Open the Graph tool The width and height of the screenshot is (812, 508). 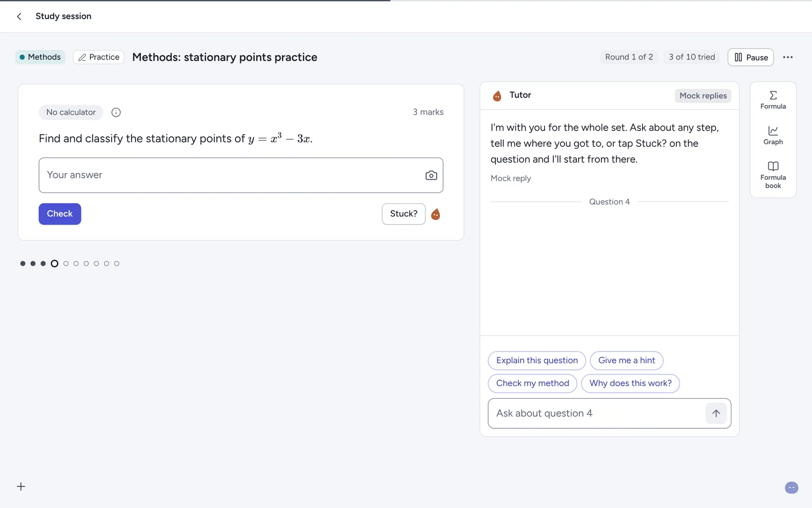(x=773, y=135)
